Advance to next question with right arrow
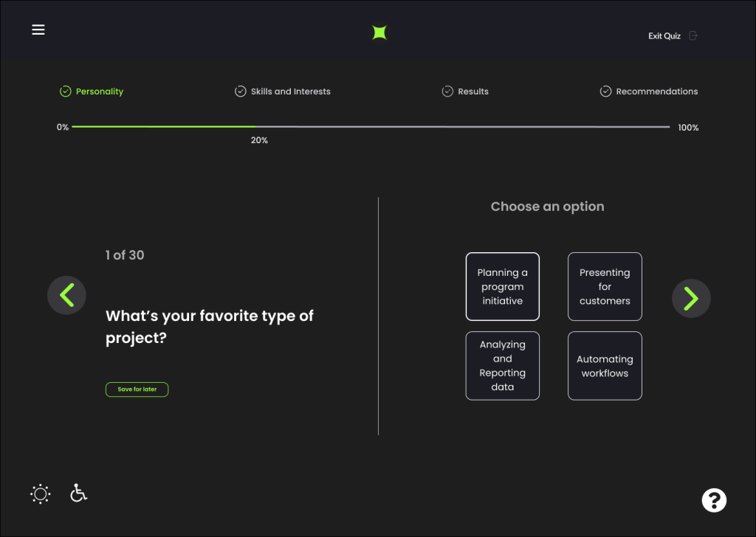Screen dimensions: 756x537 coord(690,298)
